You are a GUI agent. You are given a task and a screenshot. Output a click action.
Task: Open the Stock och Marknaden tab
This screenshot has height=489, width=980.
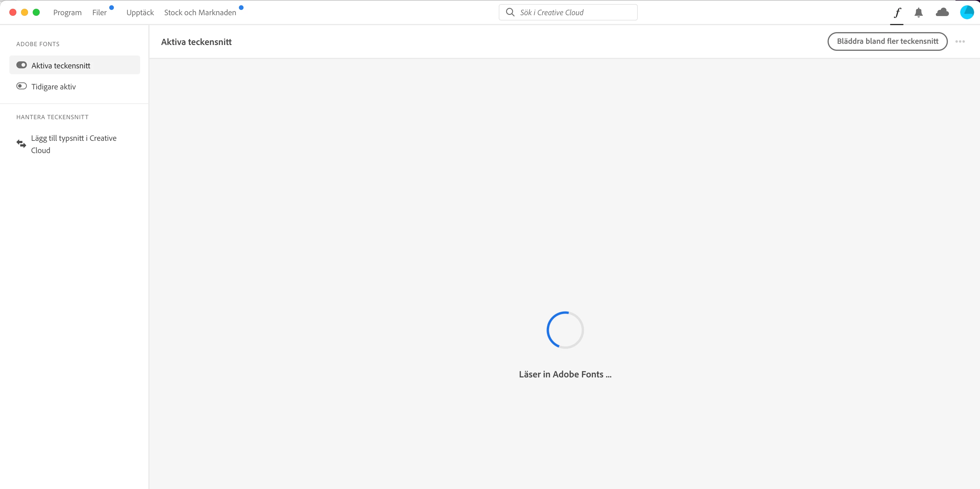click(x=200, y=13)
